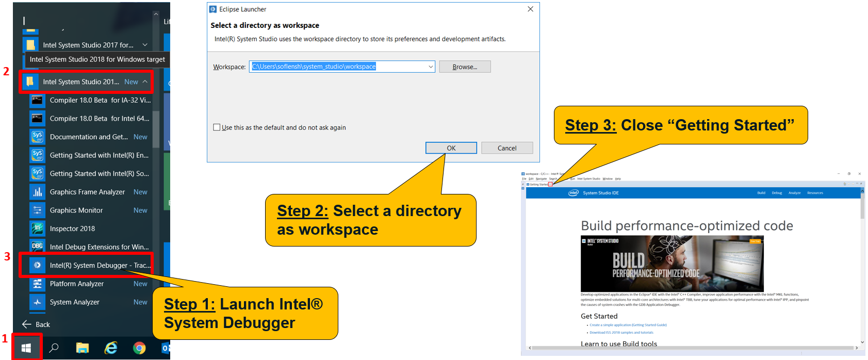
Task: Open the Workspace path dropdown arrow
Action: coord(431,67)
